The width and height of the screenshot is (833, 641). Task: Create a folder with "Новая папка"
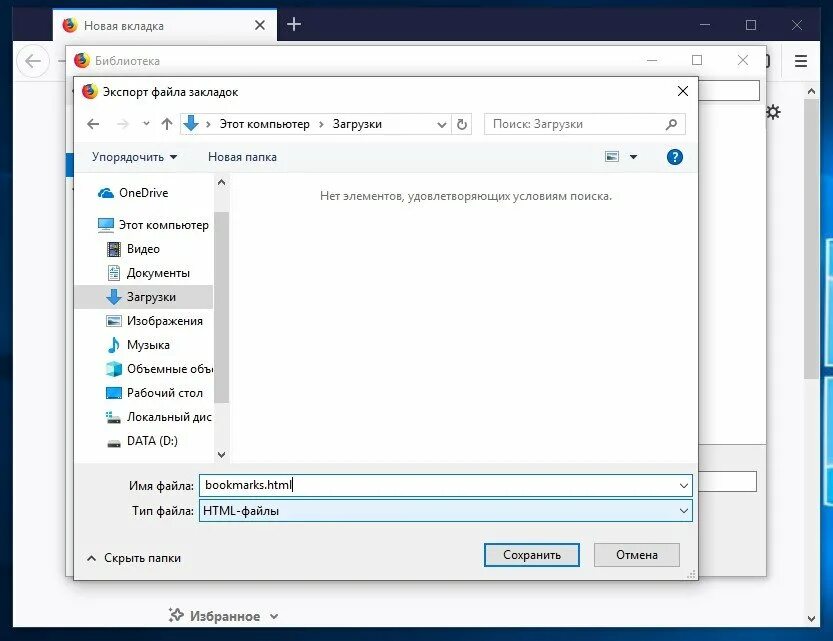coord(242,157)
